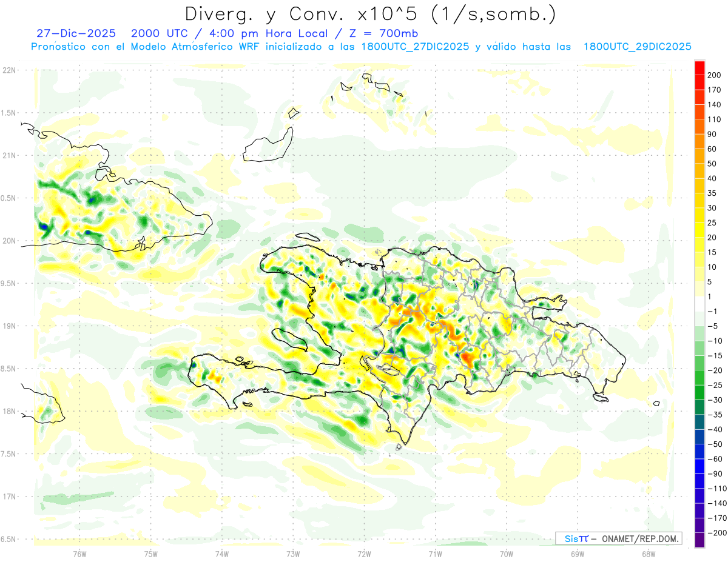Click the '74W' longitude label
The width and height of the screenshot is (728, 562).
pos(222,554)
